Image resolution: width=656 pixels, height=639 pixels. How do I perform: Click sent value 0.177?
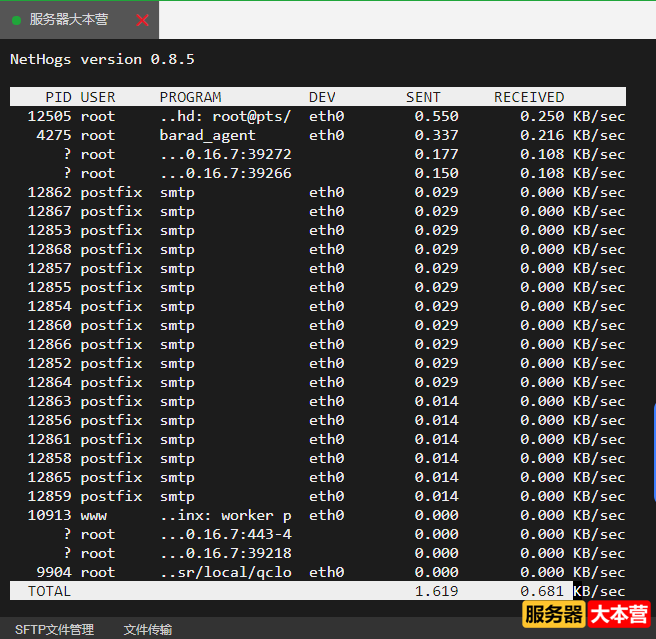pos(436,154)
